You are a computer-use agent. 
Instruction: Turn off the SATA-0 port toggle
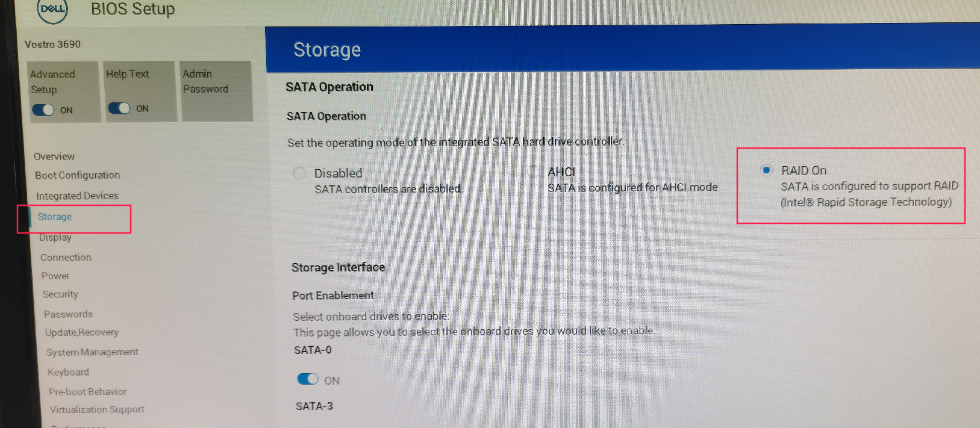(x=308, y=379)
